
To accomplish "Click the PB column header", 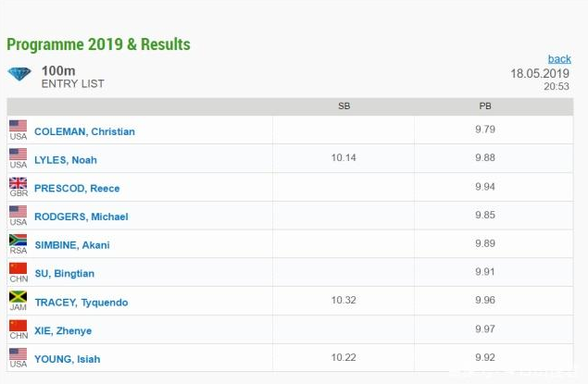I will point(484,106).
